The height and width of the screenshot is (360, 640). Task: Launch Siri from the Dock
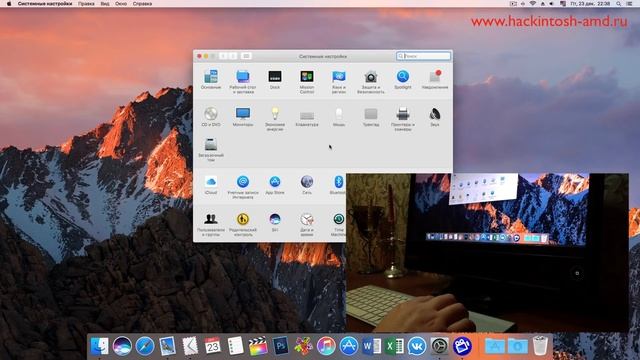(122, 346)
